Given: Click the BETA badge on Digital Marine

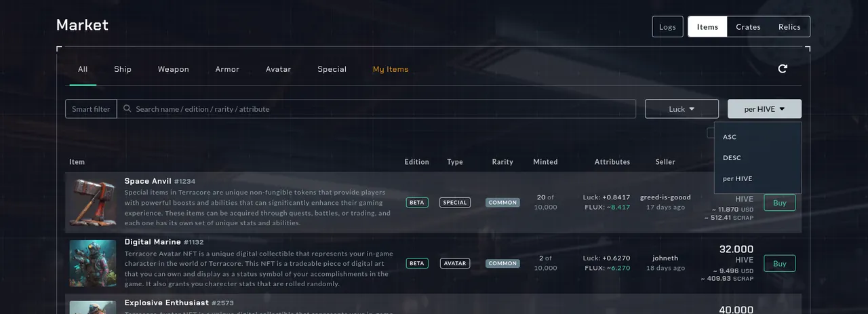Looking at the screenshot, I should [417, 263].
